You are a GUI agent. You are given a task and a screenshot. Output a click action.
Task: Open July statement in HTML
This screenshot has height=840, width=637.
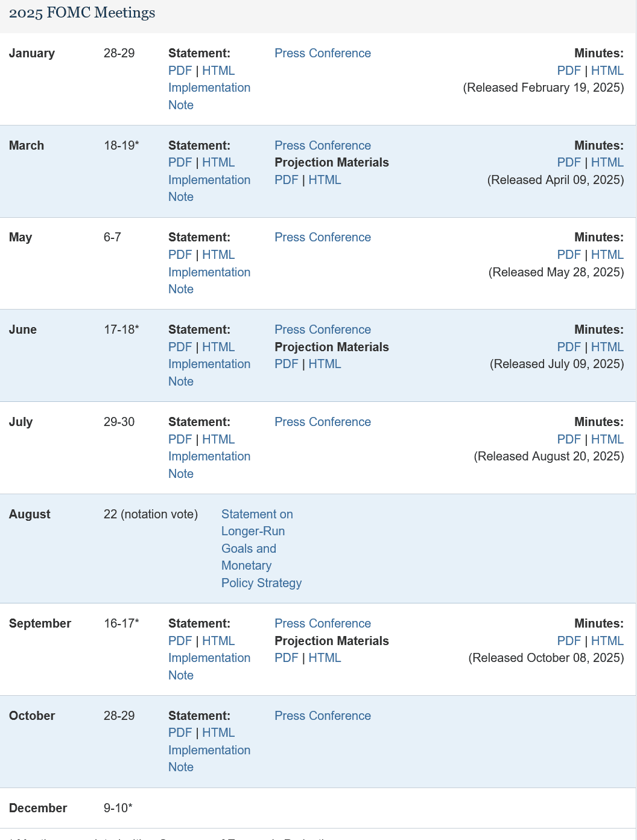[x=219, y=439]
